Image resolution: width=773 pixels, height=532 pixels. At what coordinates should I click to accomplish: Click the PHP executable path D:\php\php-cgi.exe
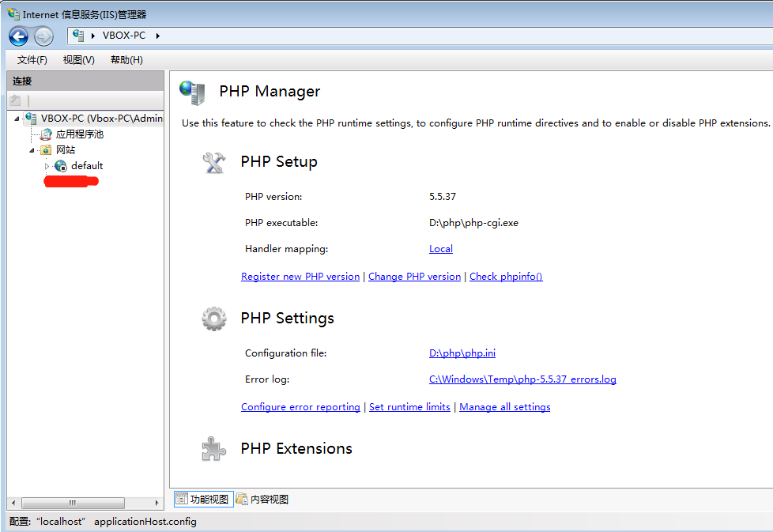pyautogui.click(x=473, y=222)
